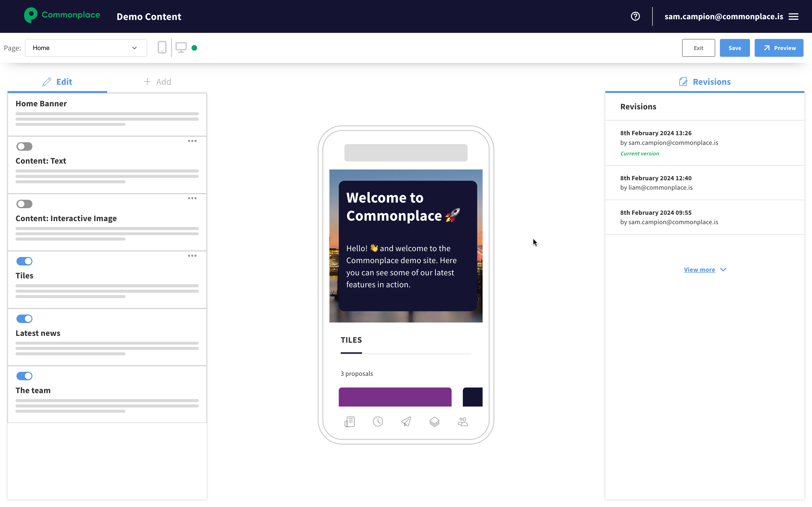
Task: Enable the Content: Text section toggle
Action: (24, 146)
